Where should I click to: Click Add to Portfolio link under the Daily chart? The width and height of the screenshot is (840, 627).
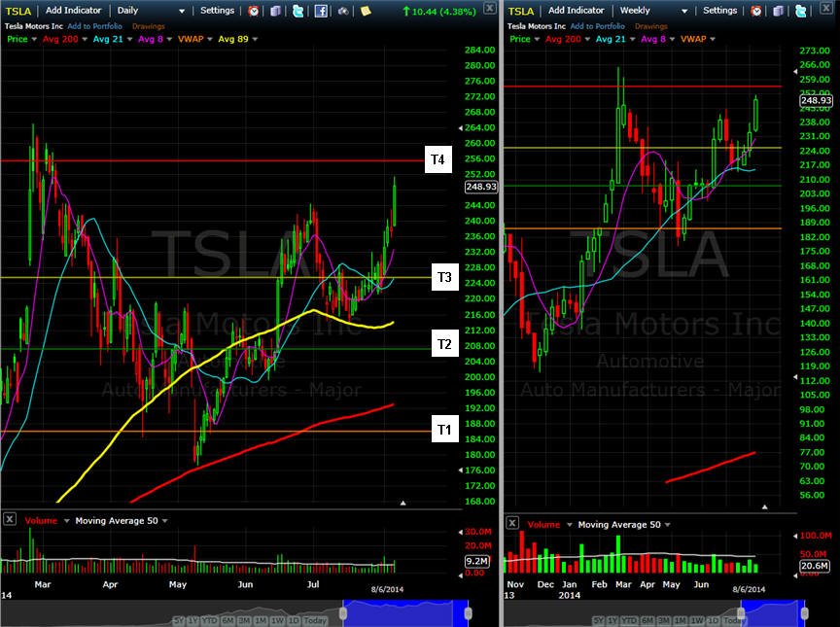[95, 26]
